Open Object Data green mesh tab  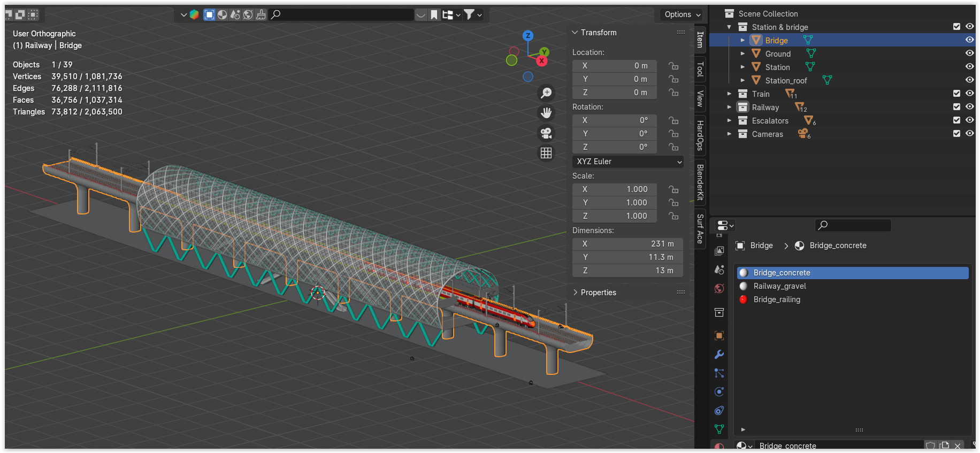[x=719, y=429]
